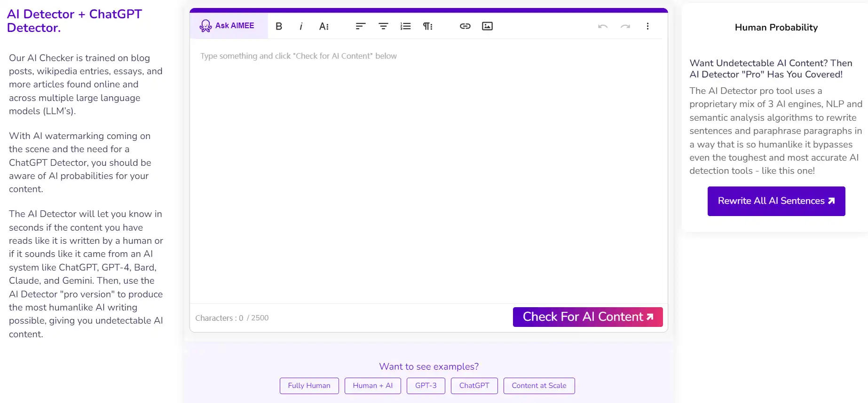Click the 'Want Undetectable AI Content?' heading
868x403 pixels.
tap(771, 69)
